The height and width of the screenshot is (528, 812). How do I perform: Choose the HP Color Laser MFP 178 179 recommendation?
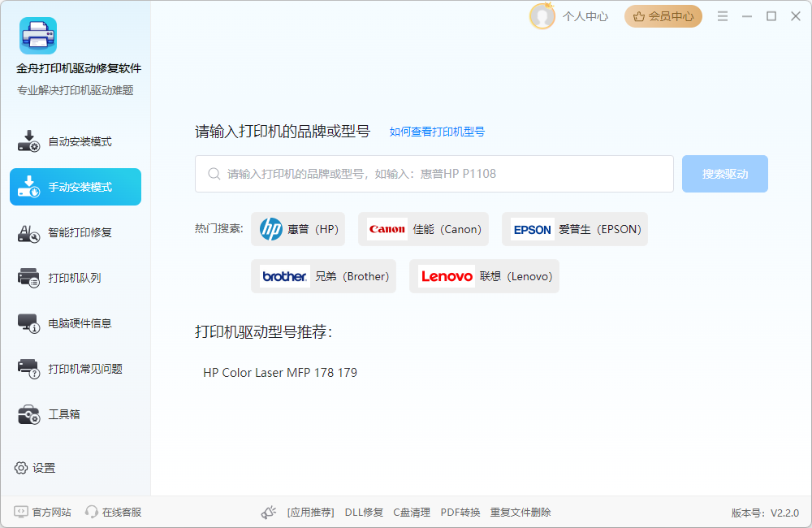tap(280, 373)
